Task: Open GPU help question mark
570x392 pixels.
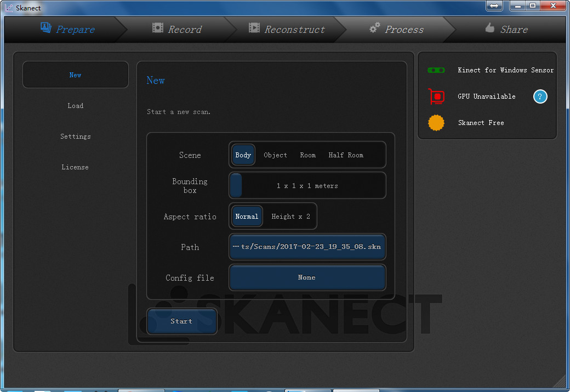Action: pyautogui.click(x=540, y=96)
